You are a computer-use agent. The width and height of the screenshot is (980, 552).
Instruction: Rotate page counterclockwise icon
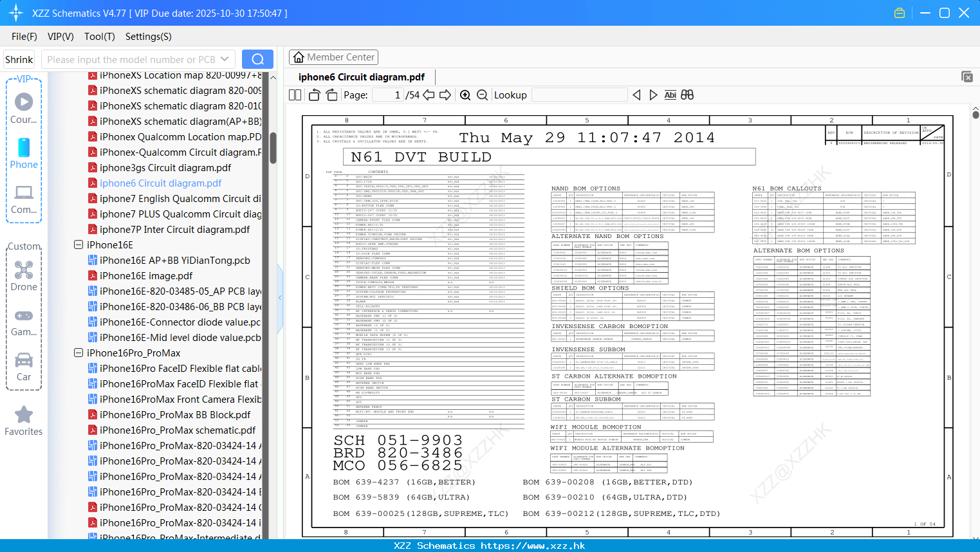point(315,95)
